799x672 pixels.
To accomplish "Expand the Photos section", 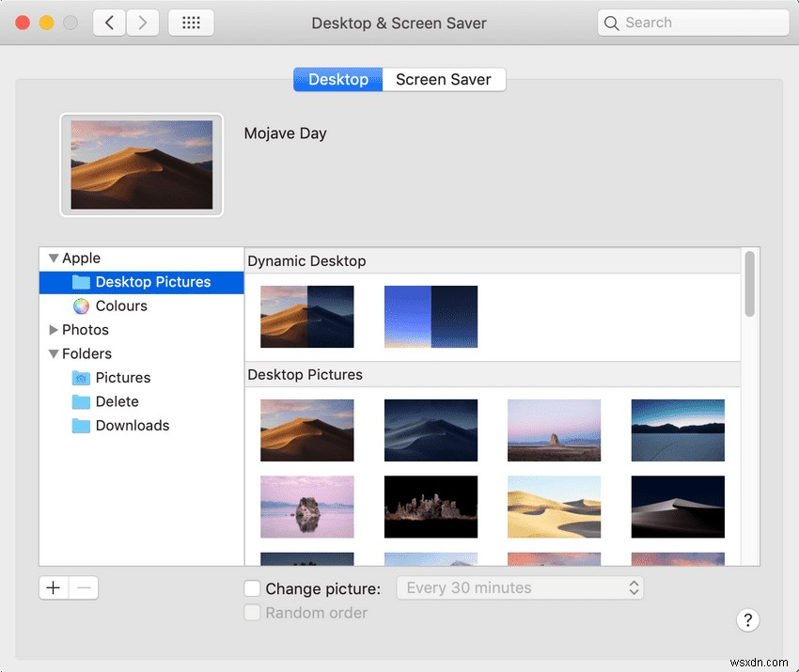I will (54, 329).
